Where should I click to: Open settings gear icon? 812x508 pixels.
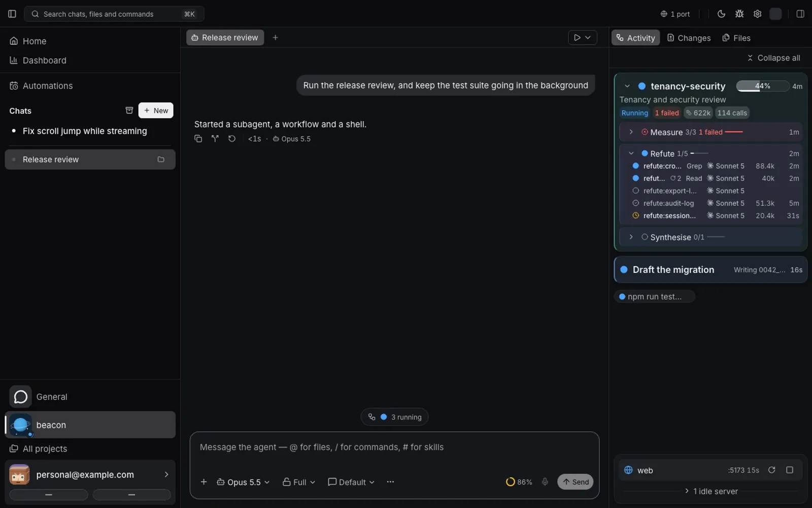click(757, 14)
